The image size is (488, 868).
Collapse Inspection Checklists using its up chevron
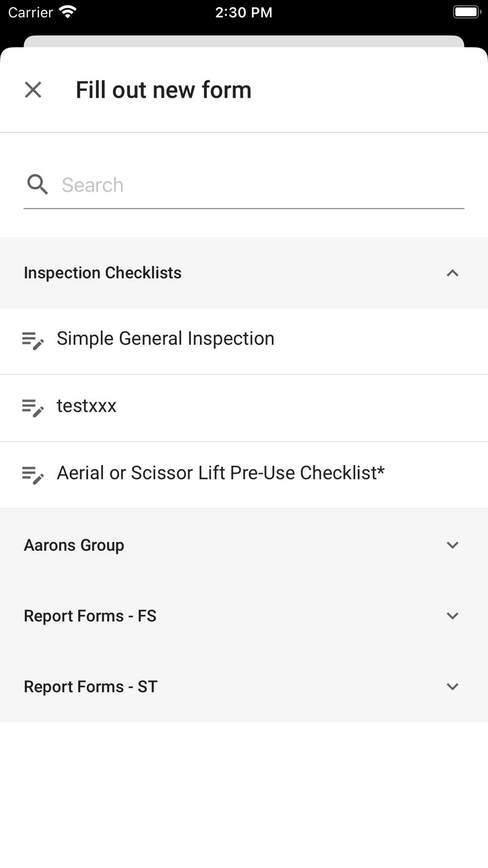pos(452,273)
